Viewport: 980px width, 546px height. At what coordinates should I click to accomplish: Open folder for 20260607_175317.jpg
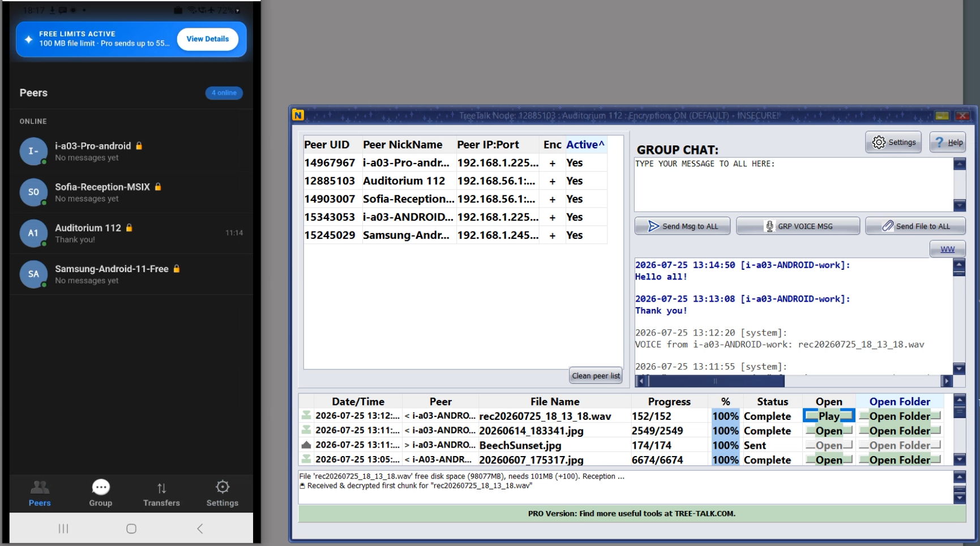click(900, 460)
